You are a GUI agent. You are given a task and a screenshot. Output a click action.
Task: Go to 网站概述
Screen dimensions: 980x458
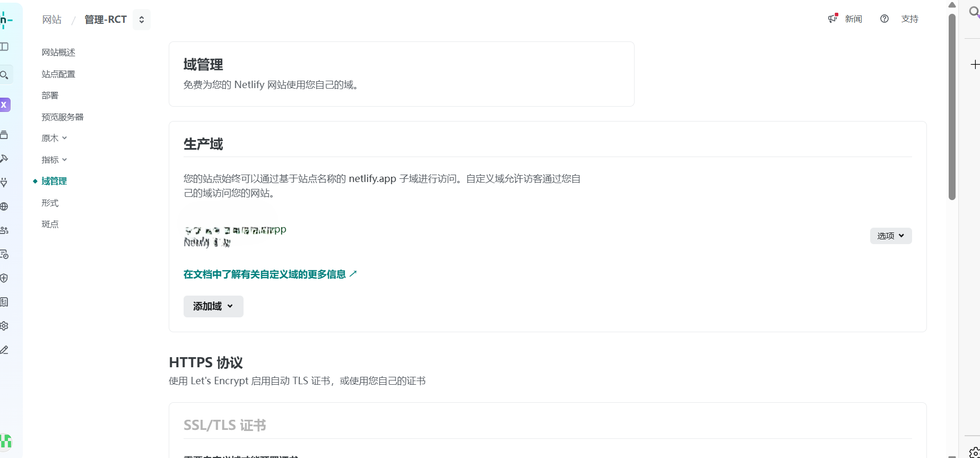coord(58,53)
